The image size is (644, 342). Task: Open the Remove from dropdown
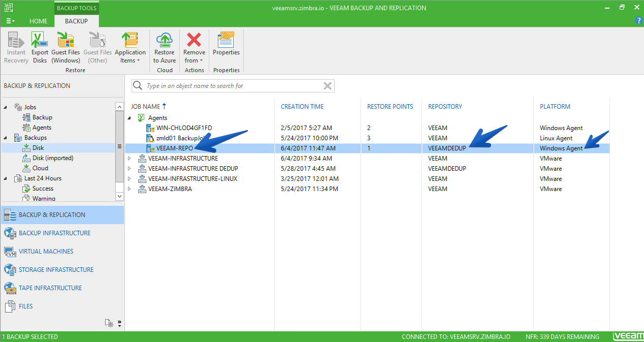pyautogui.click(x=194, y=48)
